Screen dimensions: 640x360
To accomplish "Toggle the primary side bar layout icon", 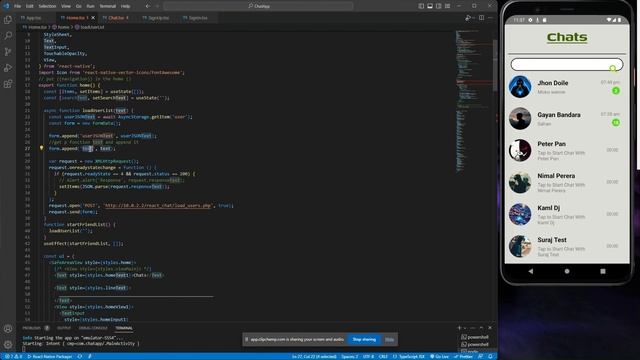I will tap(421, 6).
